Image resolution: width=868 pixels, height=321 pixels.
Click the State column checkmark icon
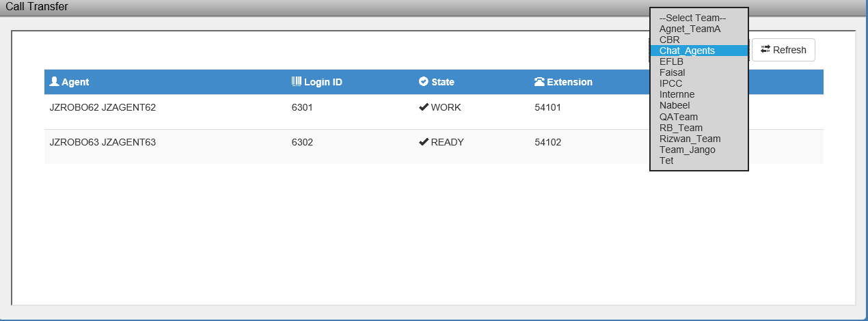click(x=423, y=82)
